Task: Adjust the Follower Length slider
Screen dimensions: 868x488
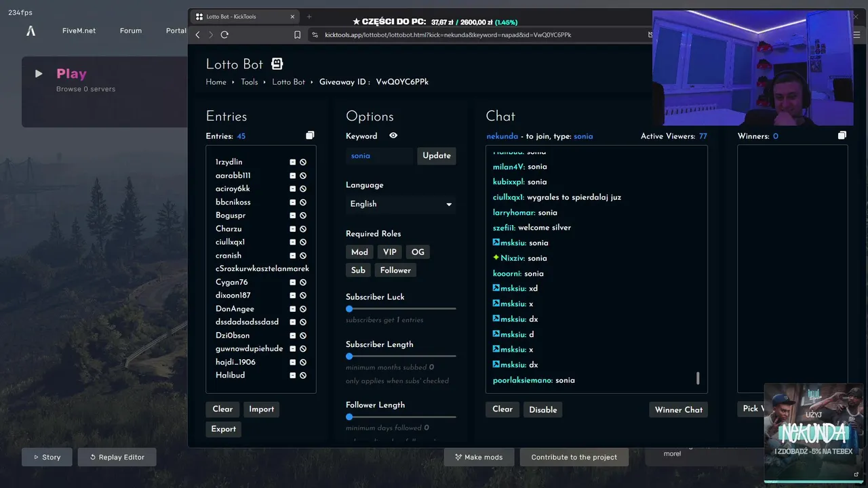Action: point(349,417)
